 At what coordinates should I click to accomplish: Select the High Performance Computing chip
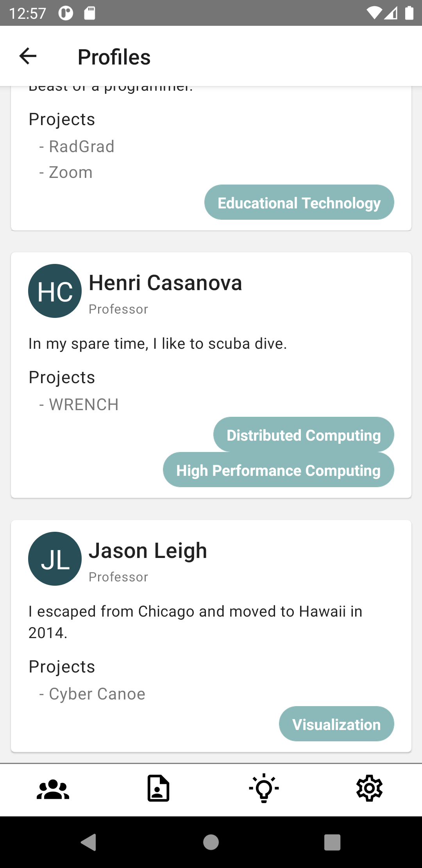(x=278, y=470)
